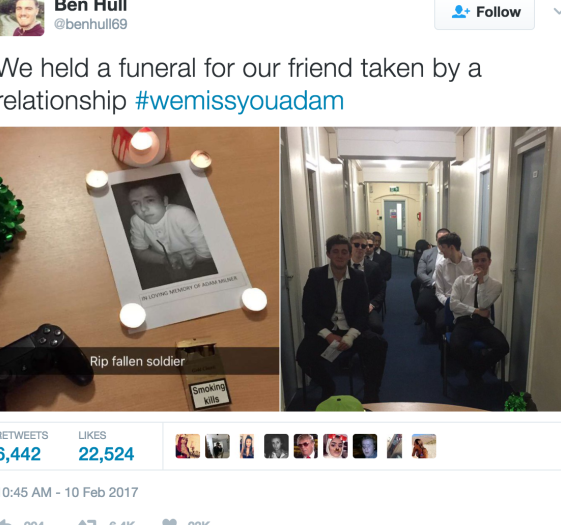The image size is (561, 525).
Task: Open the last liker avatar at beach
Action: point(424,446)
